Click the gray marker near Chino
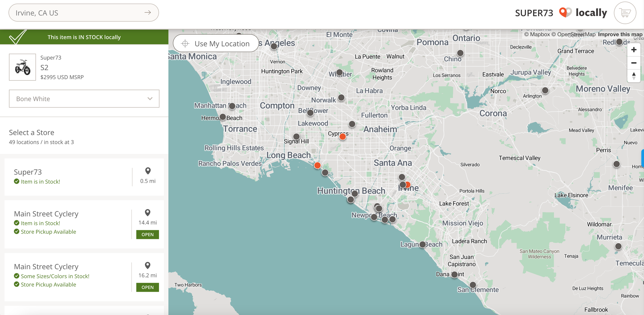The width and height of the screenshot is (644, 315). 460,53
